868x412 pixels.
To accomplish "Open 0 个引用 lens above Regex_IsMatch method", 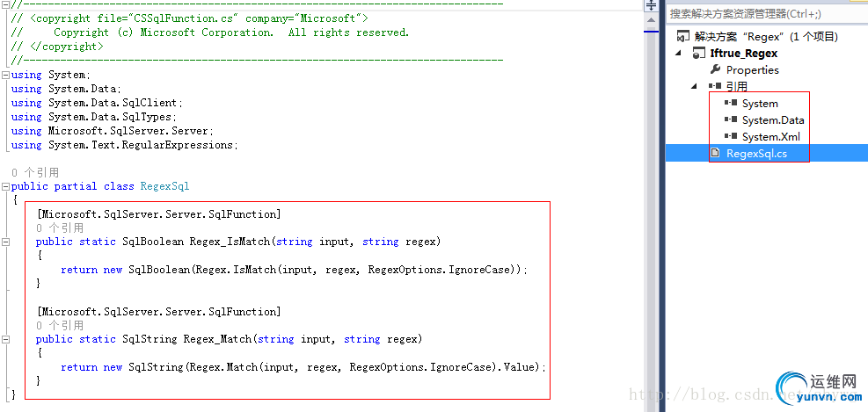I will (x=60, y=228).
